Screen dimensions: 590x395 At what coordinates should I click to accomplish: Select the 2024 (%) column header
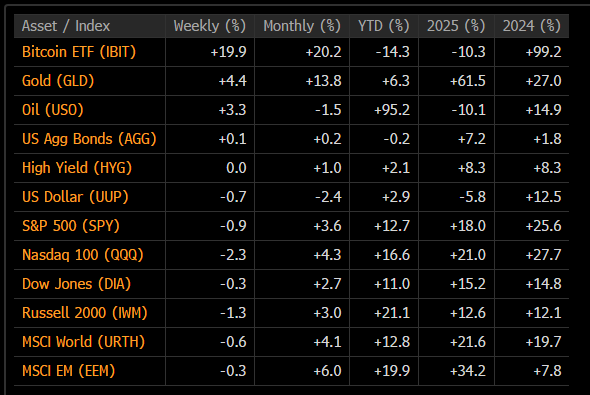pos(532,26)
